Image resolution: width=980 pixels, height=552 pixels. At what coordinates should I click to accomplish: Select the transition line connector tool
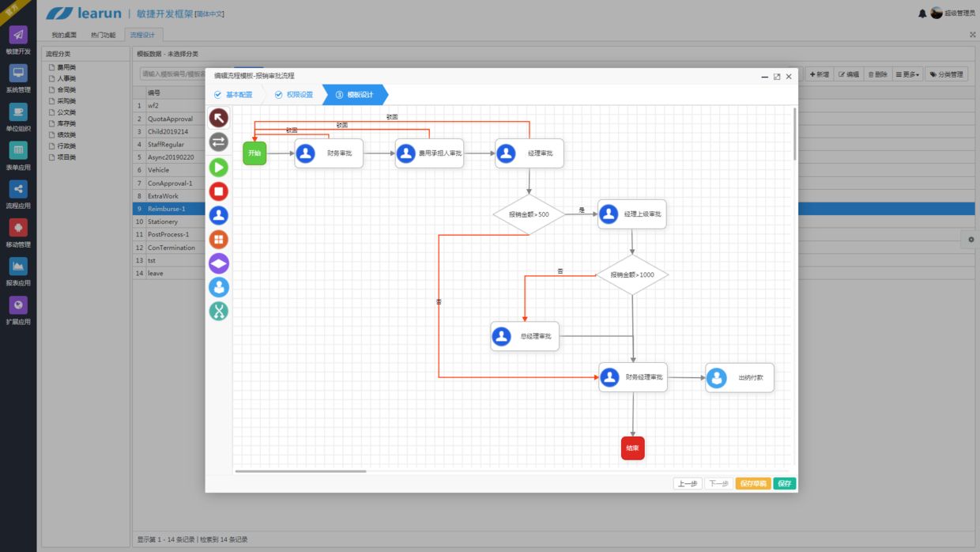pos(219,142)
